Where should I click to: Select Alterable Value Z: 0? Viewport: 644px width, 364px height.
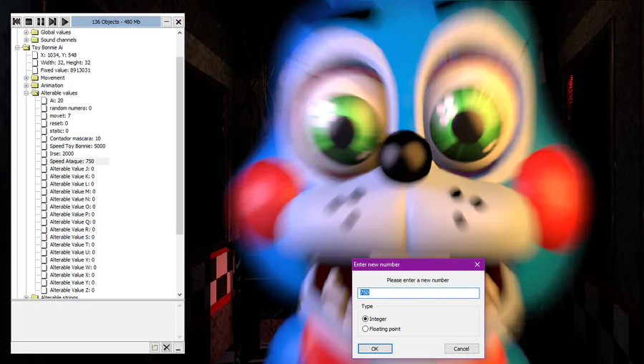point(72,290)
